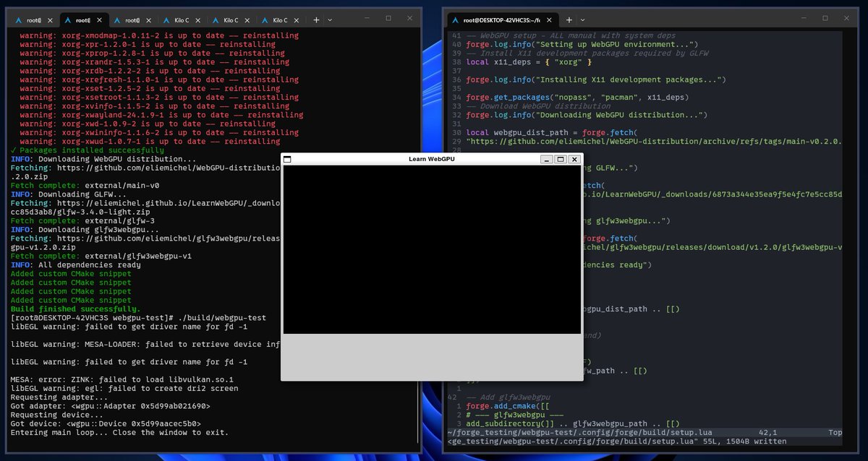Click 'INFO: Downloading GLFW...' line
Screen dimensions: 868x461
pos(69,194)
